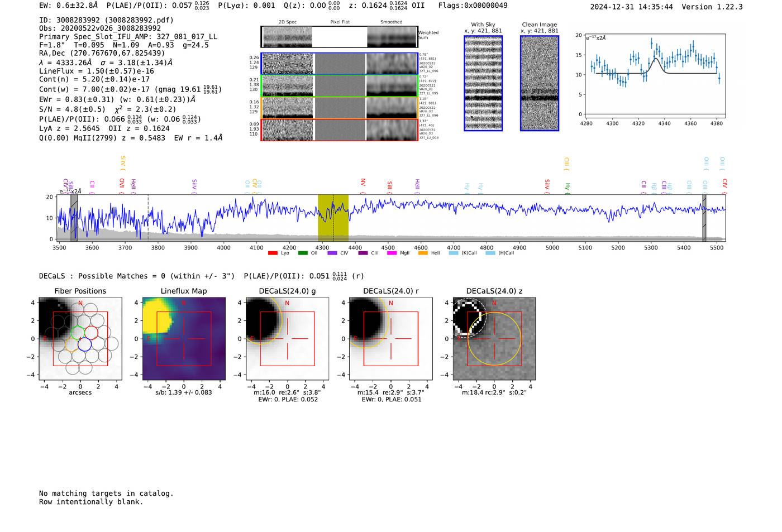782x532 pixels.
Task: Click the green-bordered 2D spectrum row
Action: 340,86
